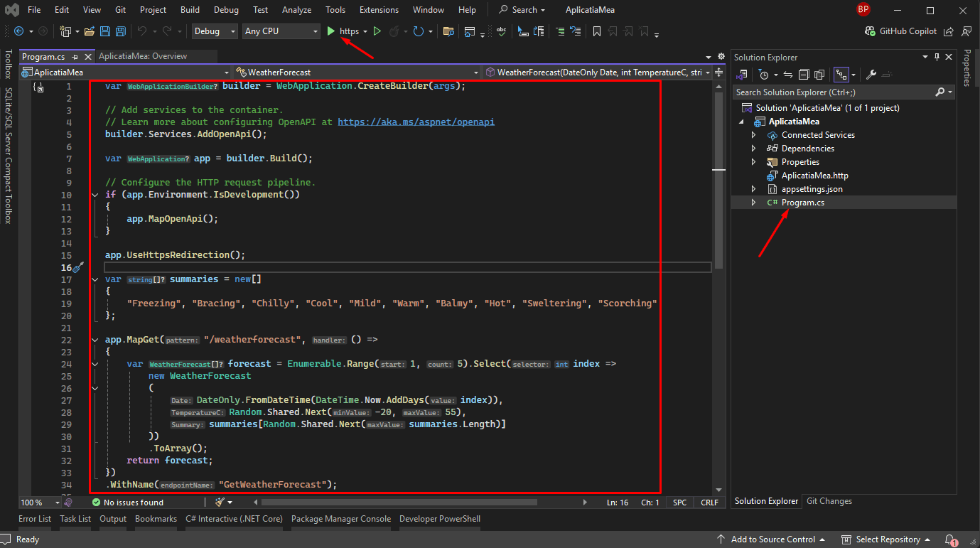980x548 pixels.
Task: Select Program.cs in Solution Explorer
Action: coord(803,203)
